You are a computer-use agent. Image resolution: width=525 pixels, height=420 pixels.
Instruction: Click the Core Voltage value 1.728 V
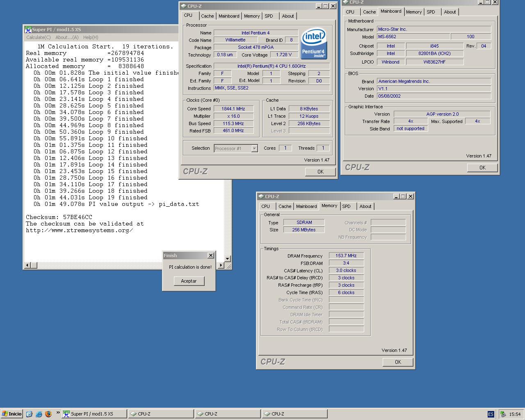click(284, 55)
